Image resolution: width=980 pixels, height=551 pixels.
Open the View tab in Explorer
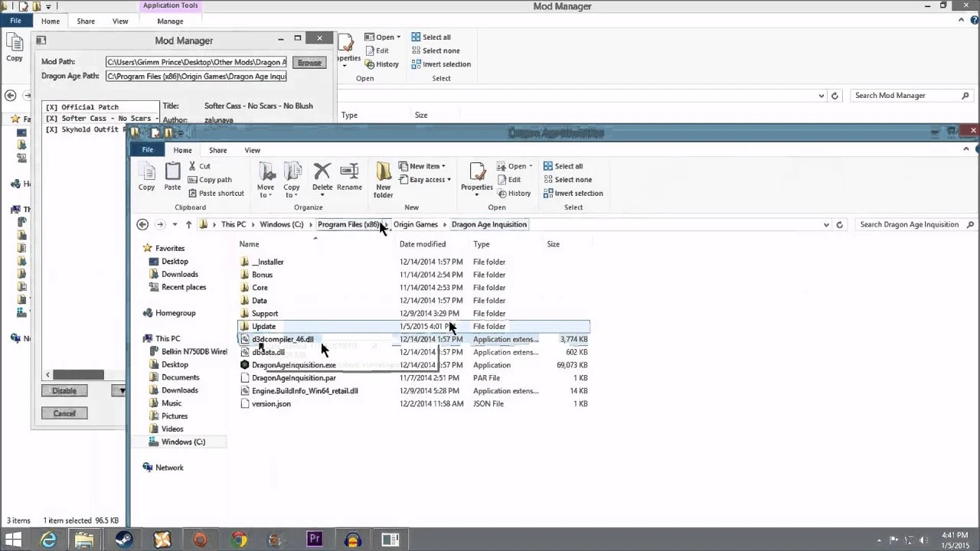pyautogui.click(x=252, y=150)
